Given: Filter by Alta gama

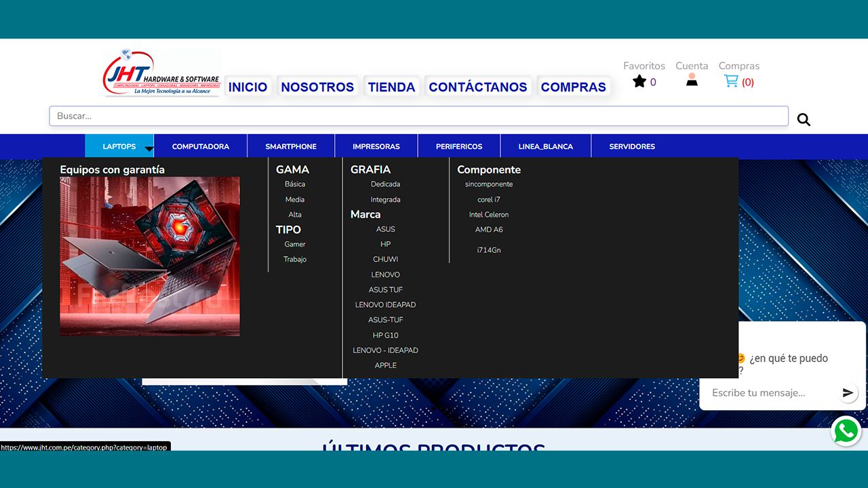Looking at the screenshot, I should [x=295, y=215].
